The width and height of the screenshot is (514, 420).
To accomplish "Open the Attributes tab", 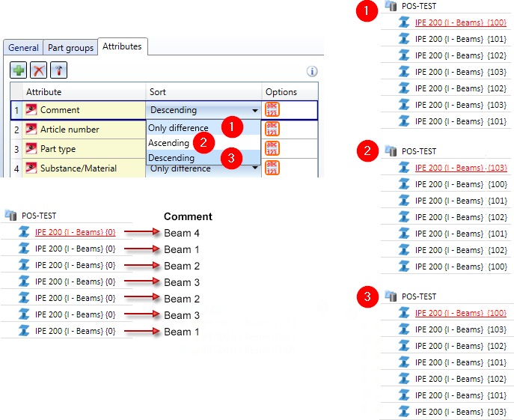I will [x=122, y=46].
